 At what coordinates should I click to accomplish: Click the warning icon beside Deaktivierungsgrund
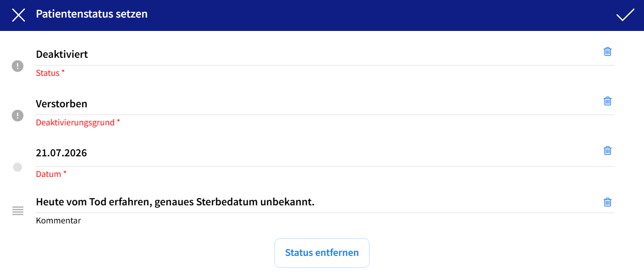click(18, 116)
